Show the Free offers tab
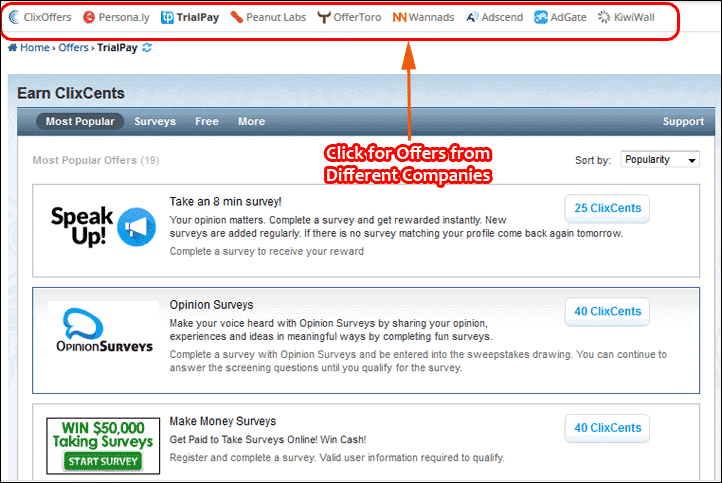The image size is (722, 483). coord(207,122)
